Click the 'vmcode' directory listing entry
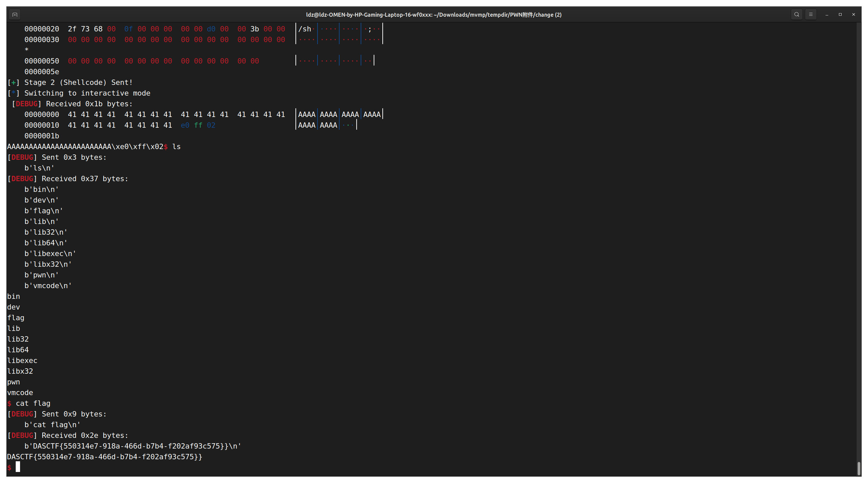 pos(20,393)
